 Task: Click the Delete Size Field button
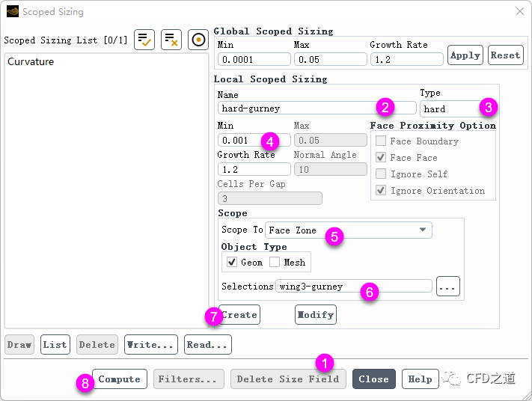click(x=288, y=379)
